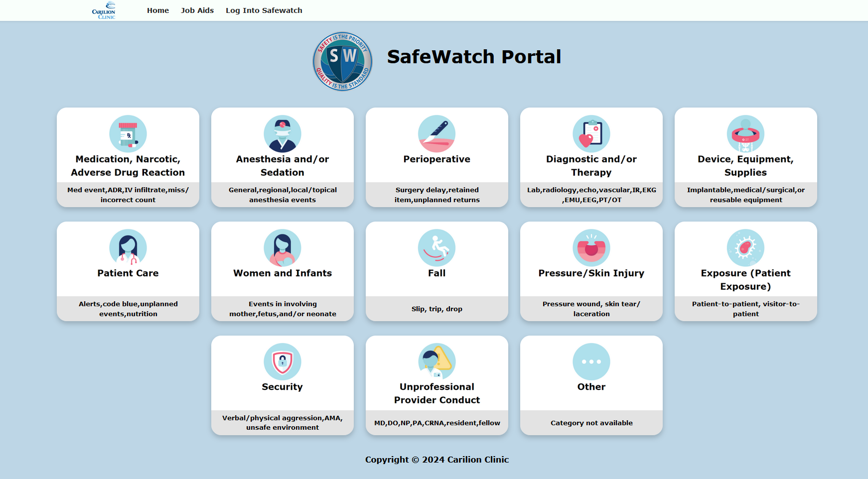Open the Patient Care title

(128, 273)
